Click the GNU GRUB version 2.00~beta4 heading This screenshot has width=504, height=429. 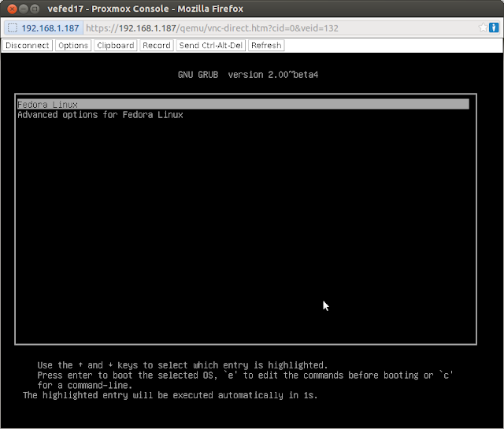248,75
